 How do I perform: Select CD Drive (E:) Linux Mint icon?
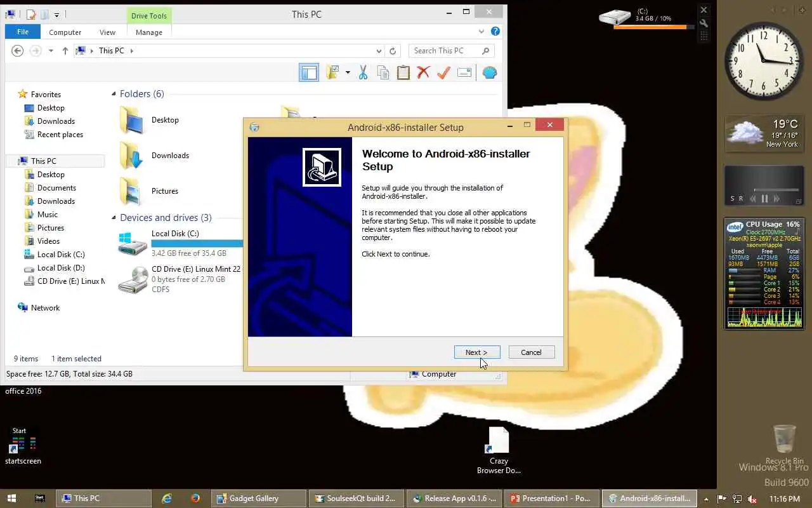pos(133,279)
